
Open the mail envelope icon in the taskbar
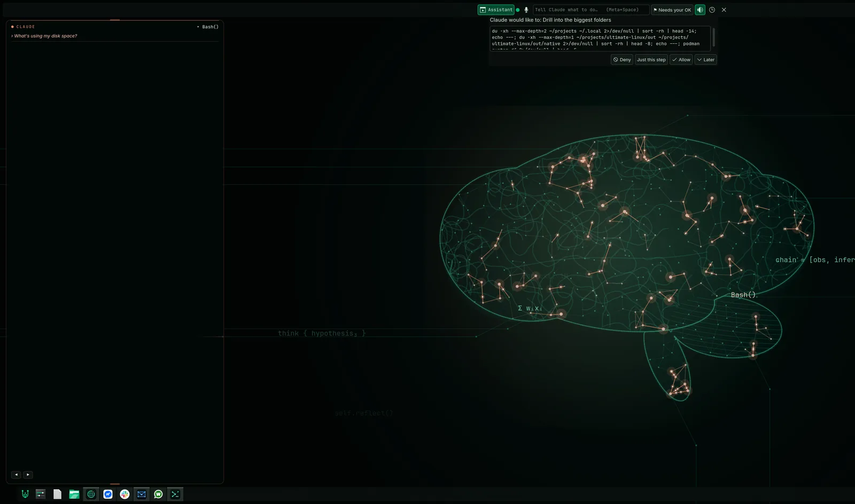click(x=142, y=494)
